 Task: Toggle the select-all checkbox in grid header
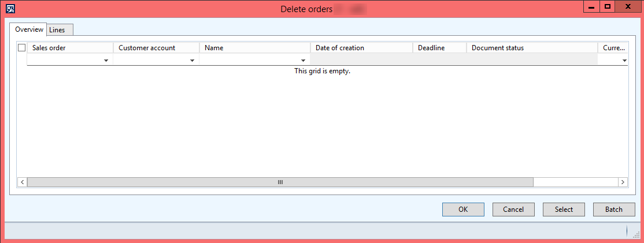click(x=22, y=48)
